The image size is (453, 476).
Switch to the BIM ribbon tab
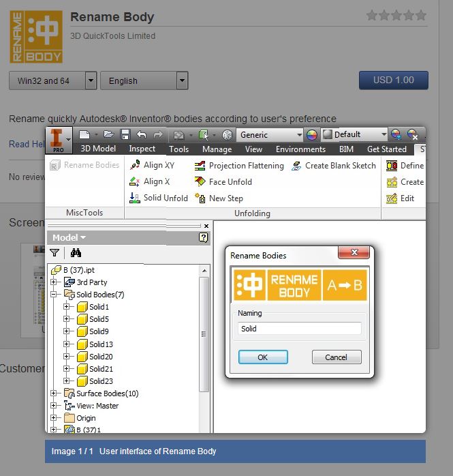click(x=346, y=149)
